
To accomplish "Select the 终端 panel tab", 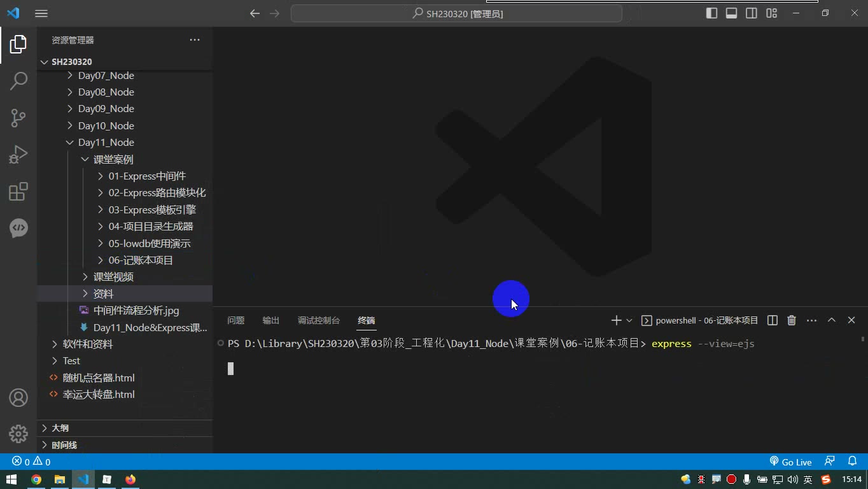I will pos(367,320).
